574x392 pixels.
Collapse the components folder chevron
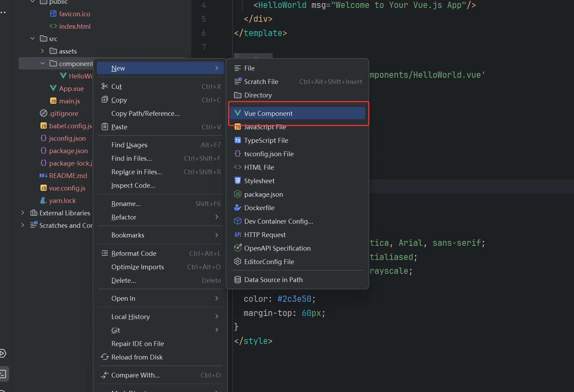pyautogui.click(x=42, y=64)
